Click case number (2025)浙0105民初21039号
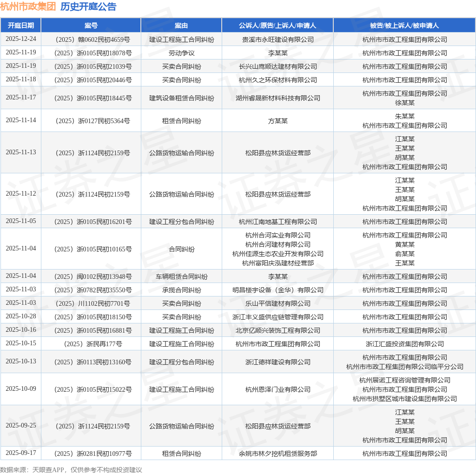 [93, 66]
